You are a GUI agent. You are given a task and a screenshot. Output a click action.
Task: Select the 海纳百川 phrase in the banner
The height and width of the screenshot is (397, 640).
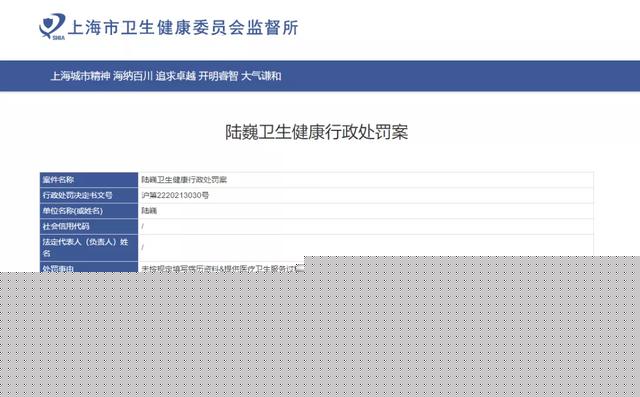tap(133, 76)
